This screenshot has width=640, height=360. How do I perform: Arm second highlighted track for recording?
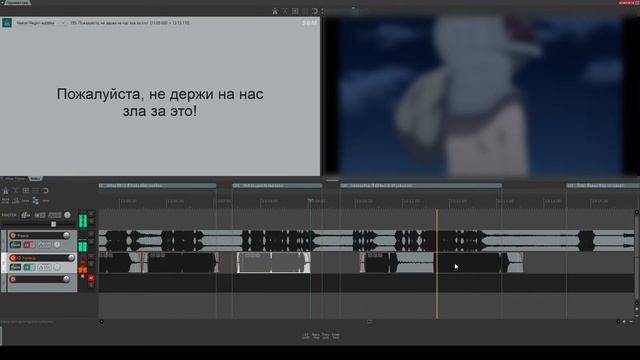(x=13, y=258)
